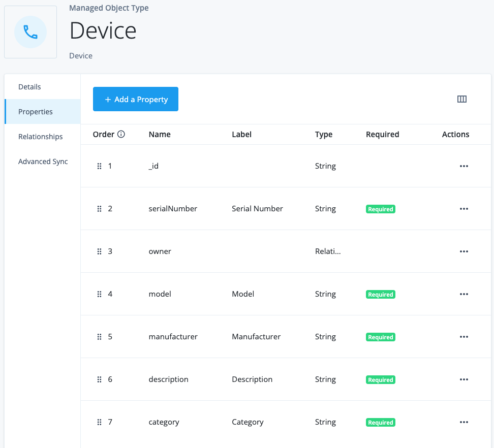This screenshot has width=494, height=448.
Task: Select the serialNumber property name
Action: [x=173, y=209]
